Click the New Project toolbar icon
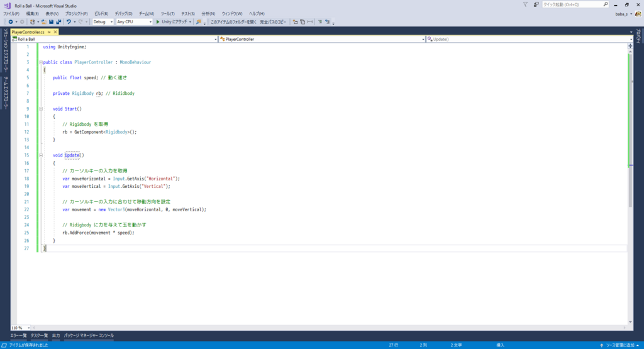644x349 pixels. tap(33, 22)
